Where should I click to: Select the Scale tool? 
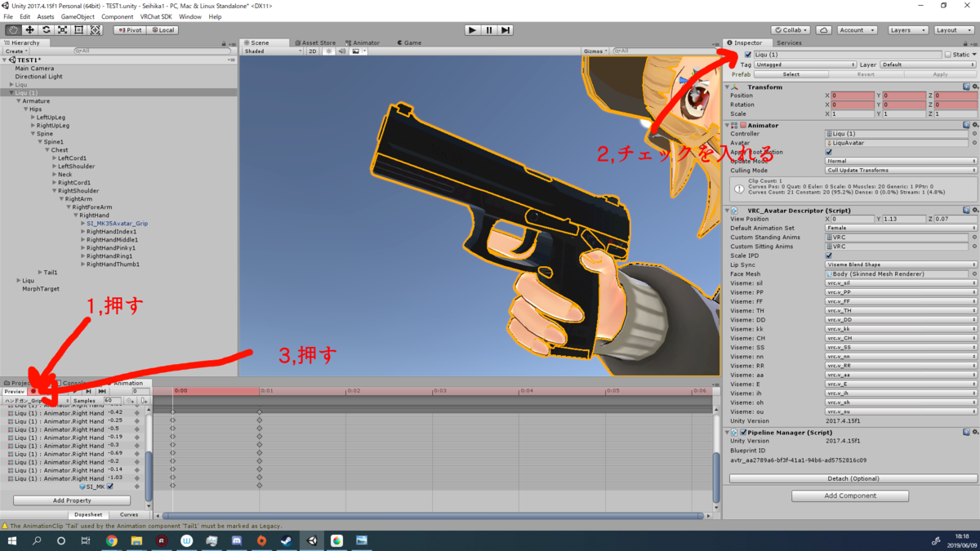[x=62, y=30]
